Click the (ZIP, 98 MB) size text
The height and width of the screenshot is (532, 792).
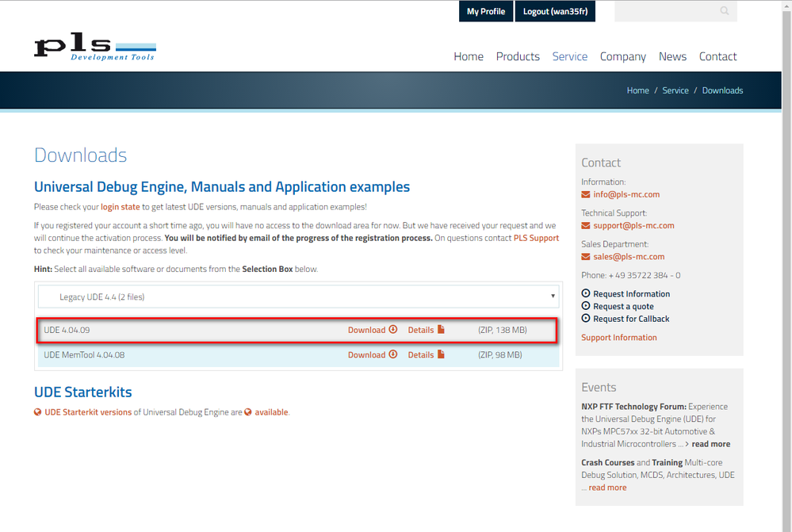[500, 355]
